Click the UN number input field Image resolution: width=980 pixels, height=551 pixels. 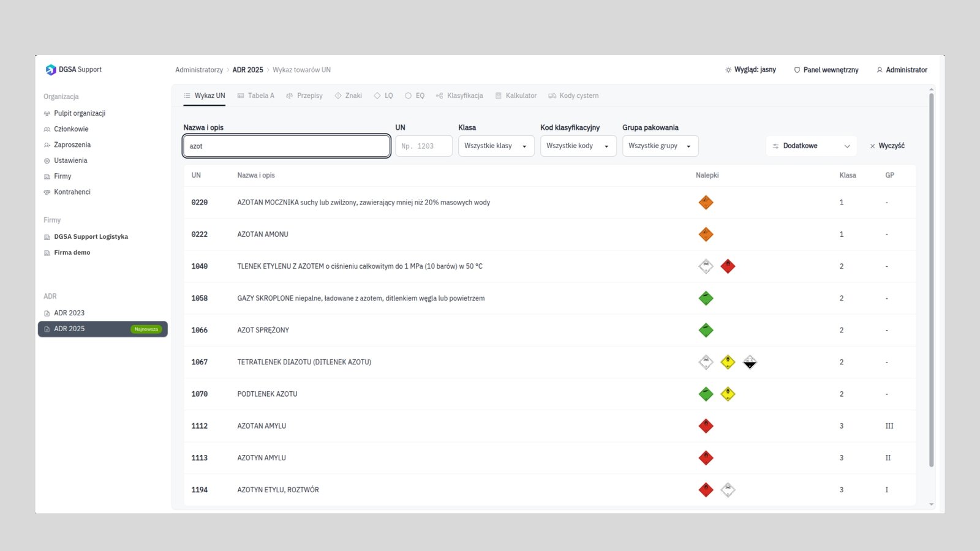(424, 146)
